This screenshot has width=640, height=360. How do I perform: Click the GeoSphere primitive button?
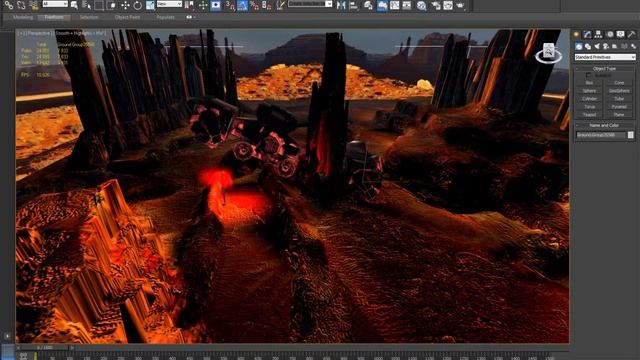tap(619, 91)
